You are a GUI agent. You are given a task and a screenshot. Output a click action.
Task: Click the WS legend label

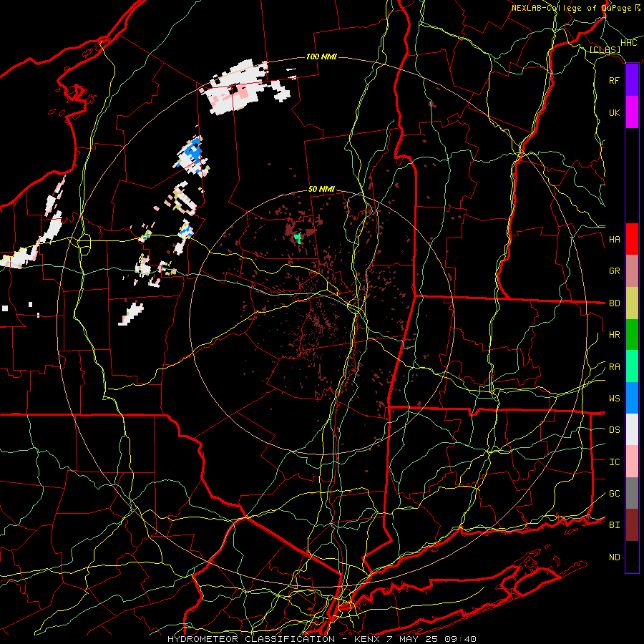pyautogui.click(x=615, y=399)
